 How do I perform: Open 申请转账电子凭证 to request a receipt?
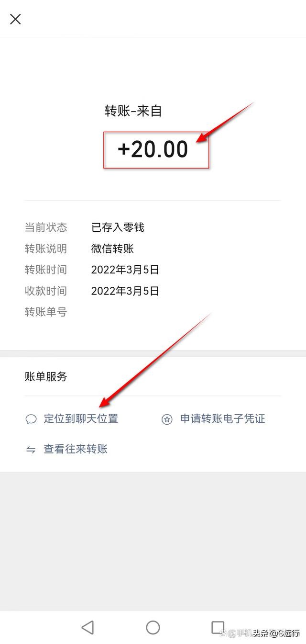[223, 418]
